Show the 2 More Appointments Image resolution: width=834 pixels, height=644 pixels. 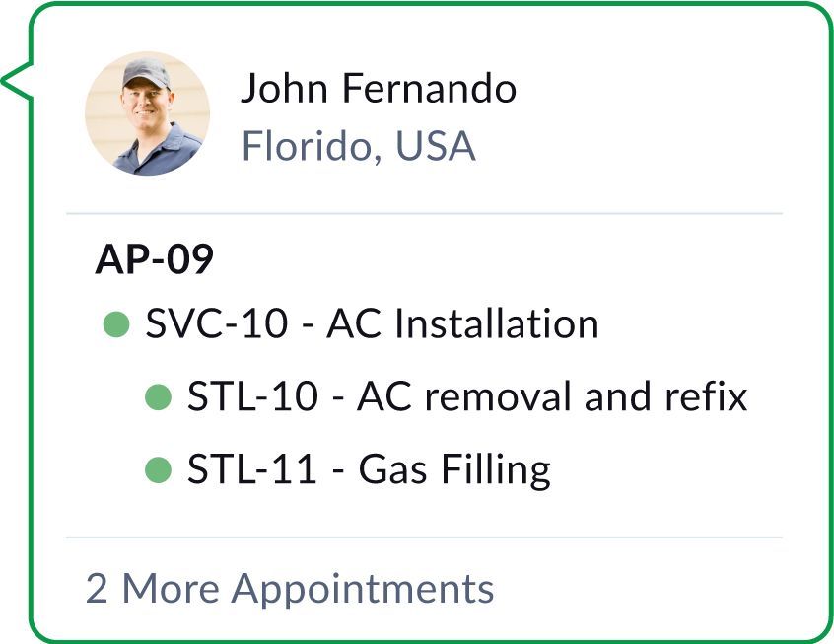point(290,589)
